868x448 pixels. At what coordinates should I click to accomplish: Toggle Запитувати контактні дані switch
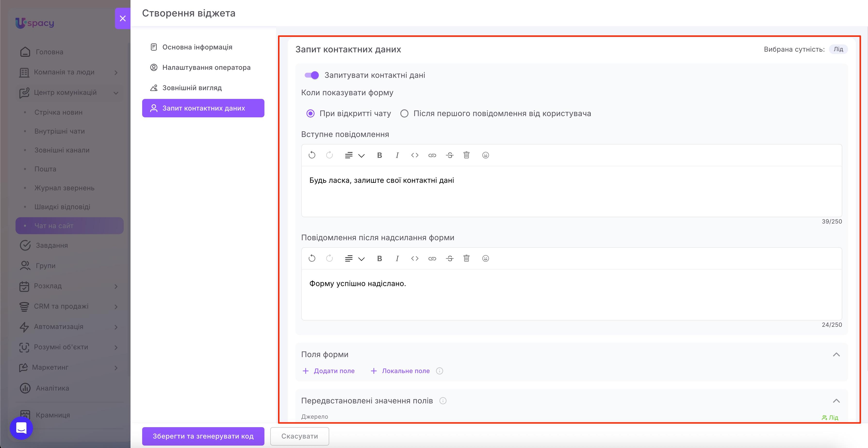click(312, 75)
